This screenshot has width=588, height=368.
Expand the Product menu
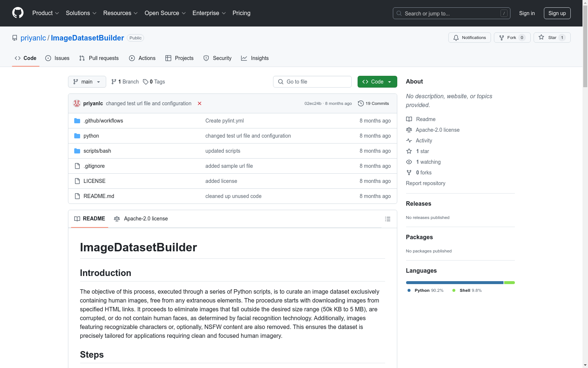[46, 13]
